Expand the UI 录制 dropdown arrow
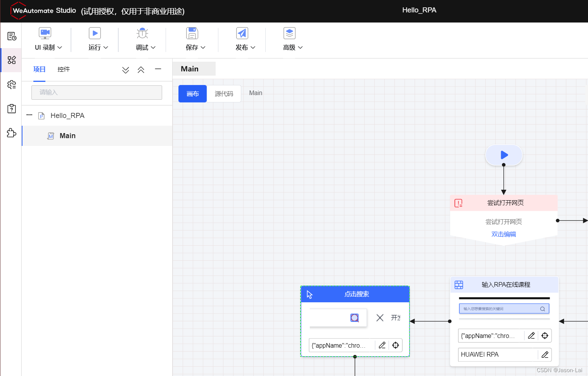The width and height of the screenshot is (588, 376). (60, 47)
